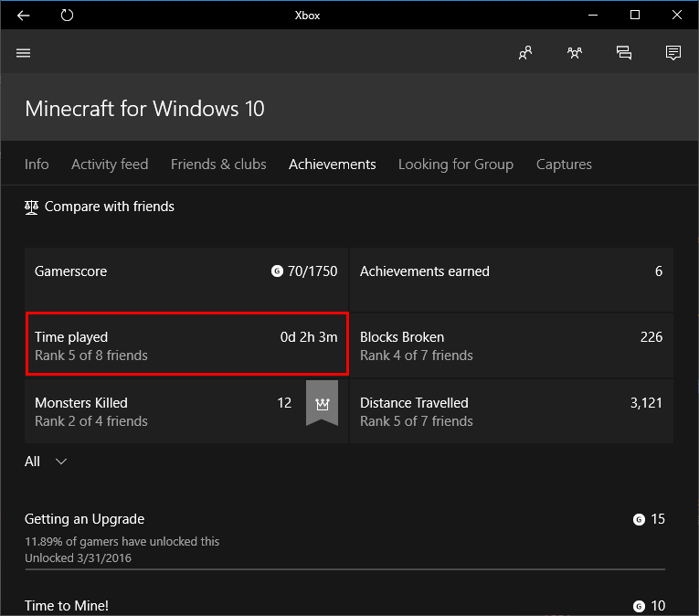
Task: Select the Achievements tab
Action: click(332, 165)
